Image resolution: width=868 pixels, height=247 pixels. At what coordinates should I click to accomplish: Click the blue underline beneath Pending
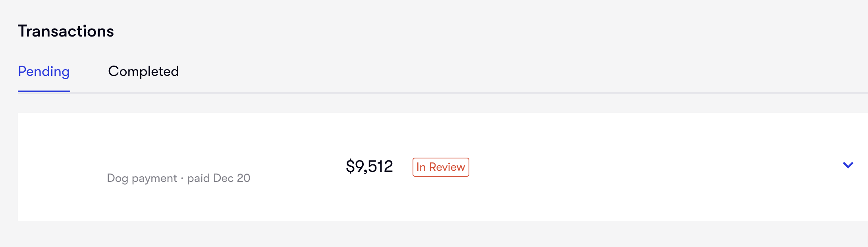click(x=44, y=91)
